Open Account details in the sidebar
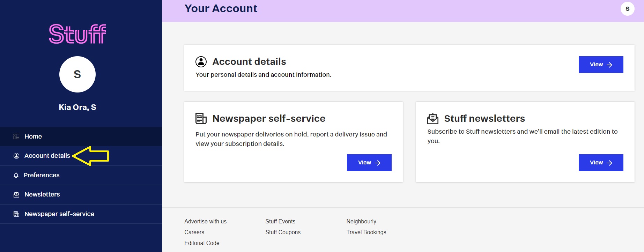644x252 pixels. [81, 156]
